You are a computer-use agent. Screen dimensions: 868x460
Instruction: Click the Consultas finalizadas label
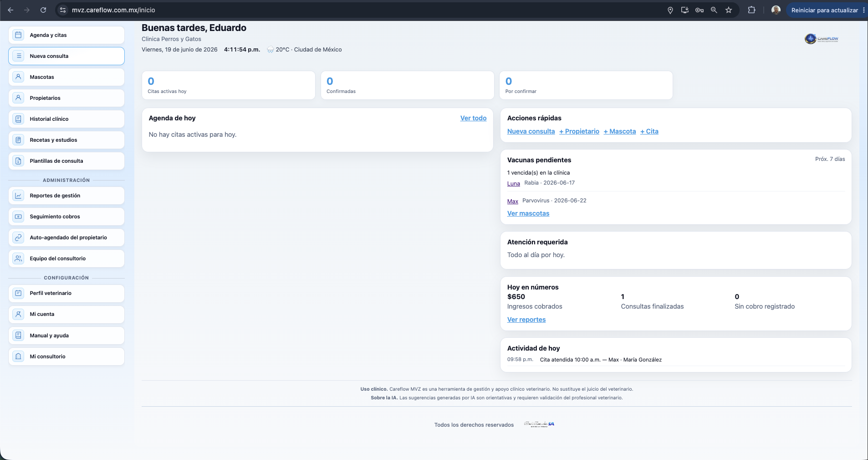tap(652, 306)
